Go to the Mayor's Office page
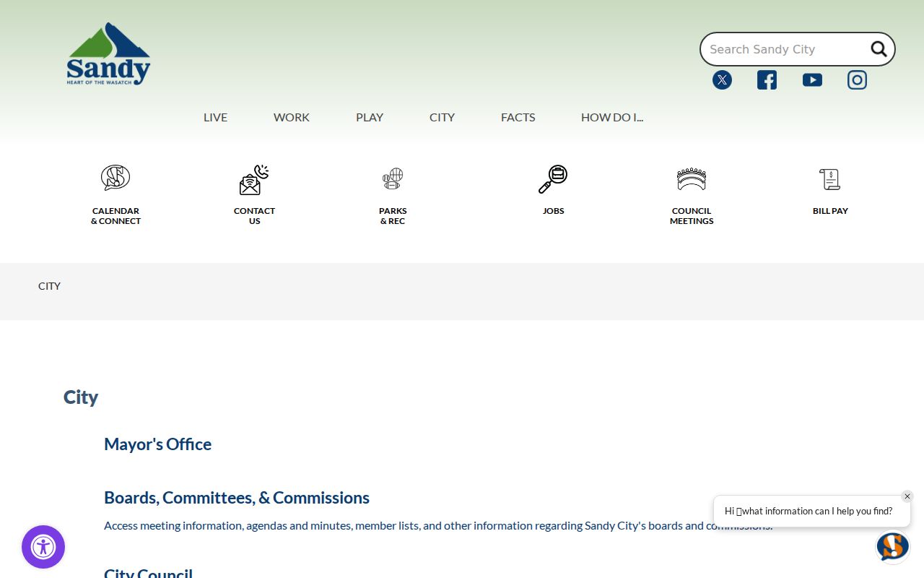924x578 pixels. tap(157, 444)
